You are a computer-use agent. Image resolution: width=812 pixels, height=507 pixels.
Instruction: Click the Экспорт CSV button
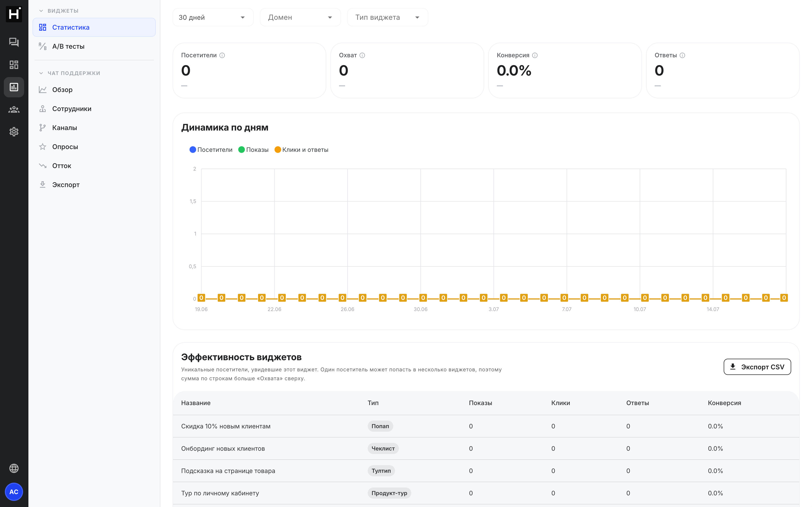[x=757, y=367]
